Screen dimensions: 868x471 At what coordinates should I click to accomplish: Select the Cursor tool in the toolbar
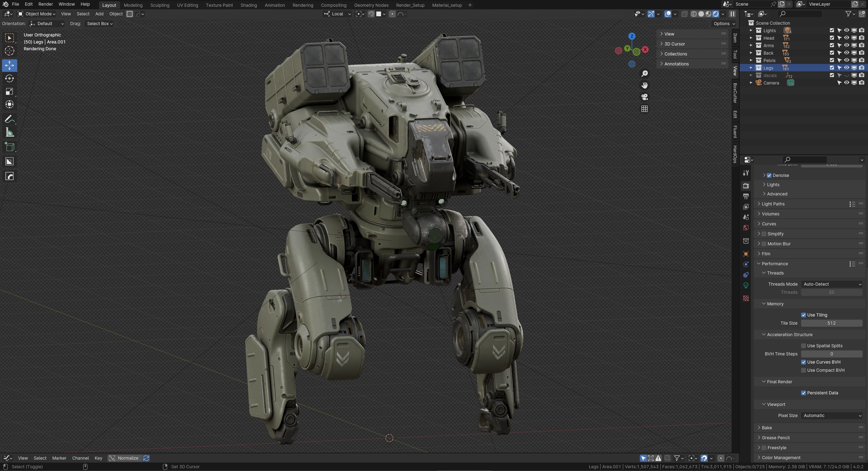pyautogui.click(x=10, y=51)
